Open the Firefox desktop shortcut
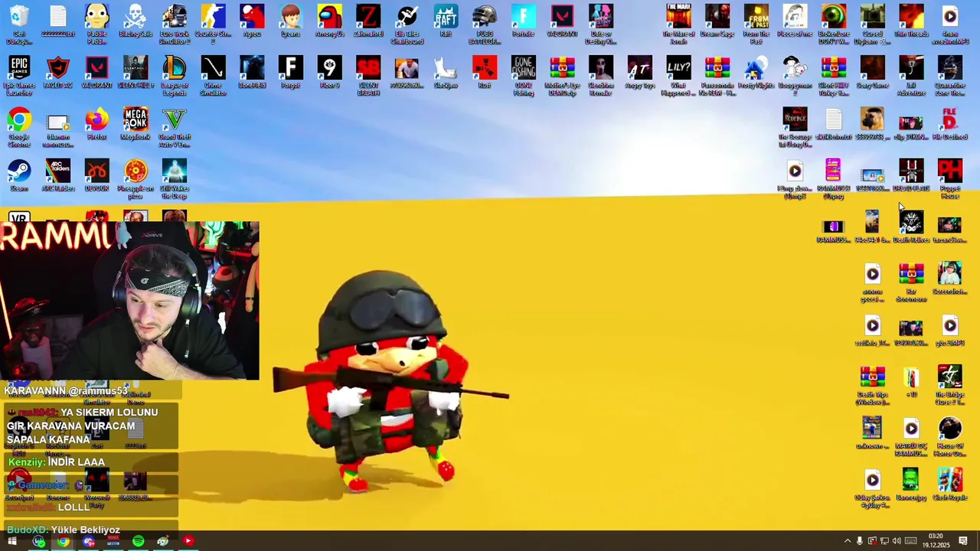Image resolution: width=980 pixels, height=551 pixels. pyautogui.click(x=96, y=123)
